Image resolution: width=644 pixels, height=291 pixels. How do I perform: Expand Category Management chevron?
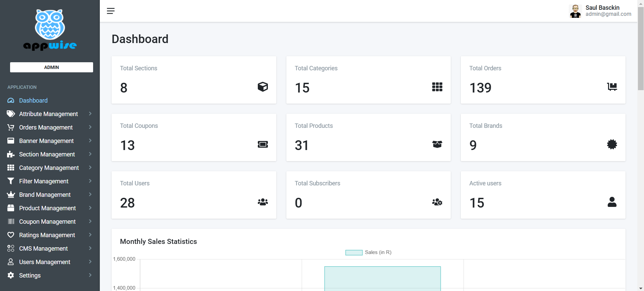pyautogui.click(x=90, y=168)
